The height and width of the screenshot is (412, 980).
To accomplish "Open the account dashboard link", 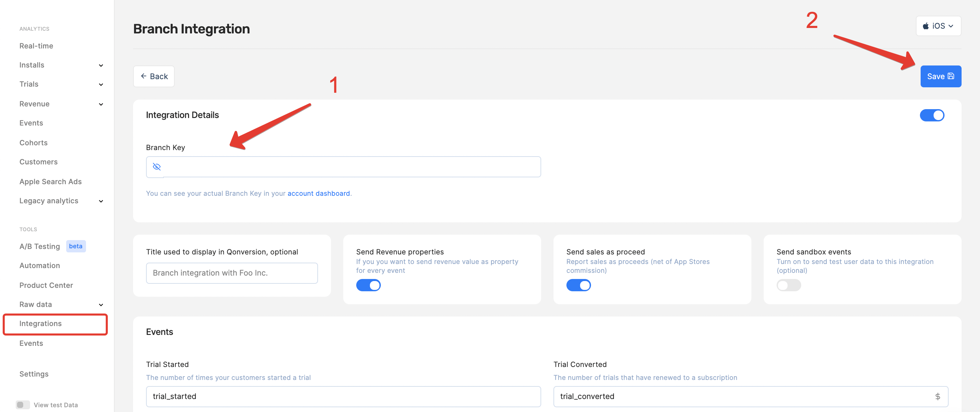I will coord(318,193).
